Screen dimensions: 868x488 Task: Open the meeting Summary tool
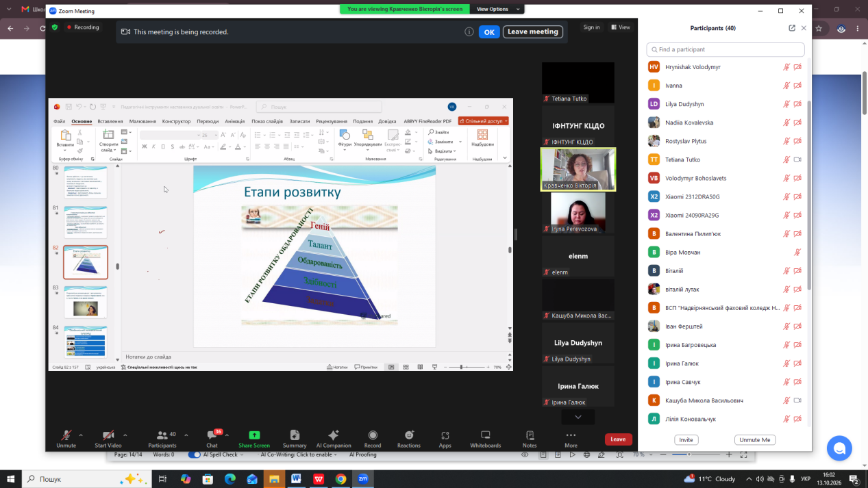(295, 438)
